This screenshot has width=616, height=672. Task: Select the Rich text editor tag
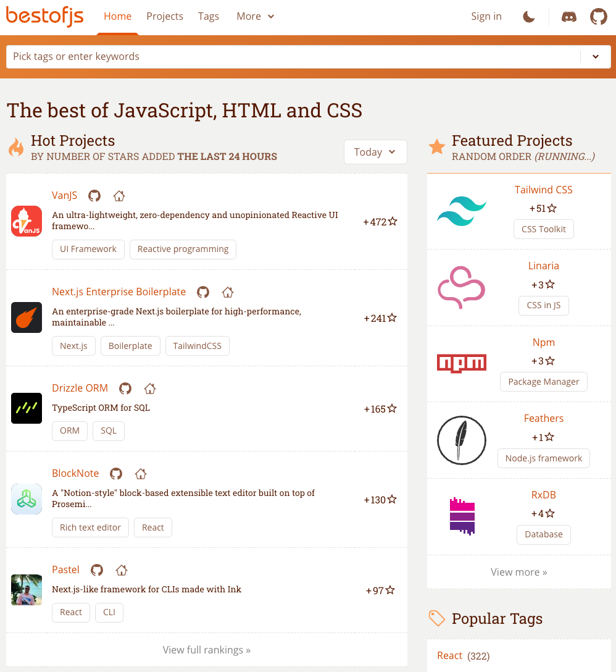(x=90, y=527)
